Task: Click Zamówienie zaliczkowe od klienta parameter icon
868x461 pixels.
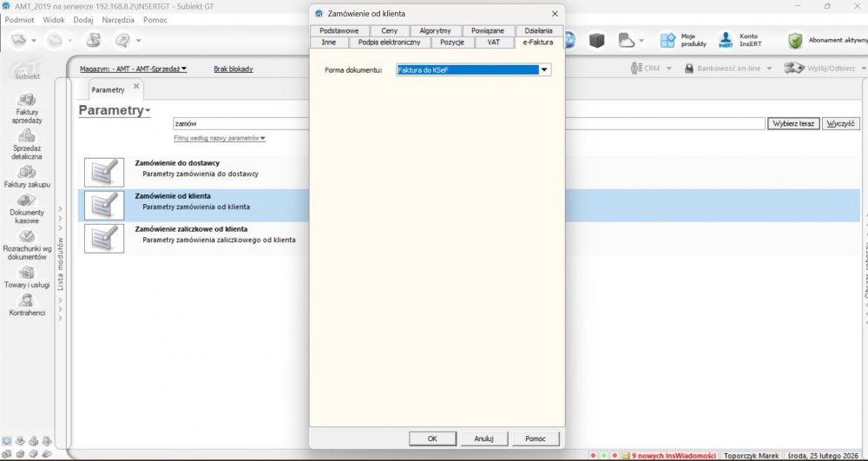Action: coord(104,239)
